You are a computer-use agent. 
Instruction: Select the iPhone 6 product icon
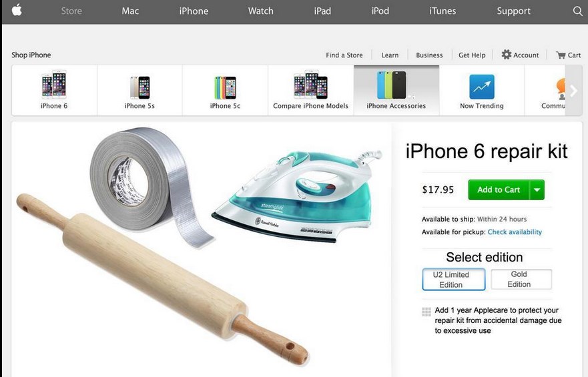point(54,85)
